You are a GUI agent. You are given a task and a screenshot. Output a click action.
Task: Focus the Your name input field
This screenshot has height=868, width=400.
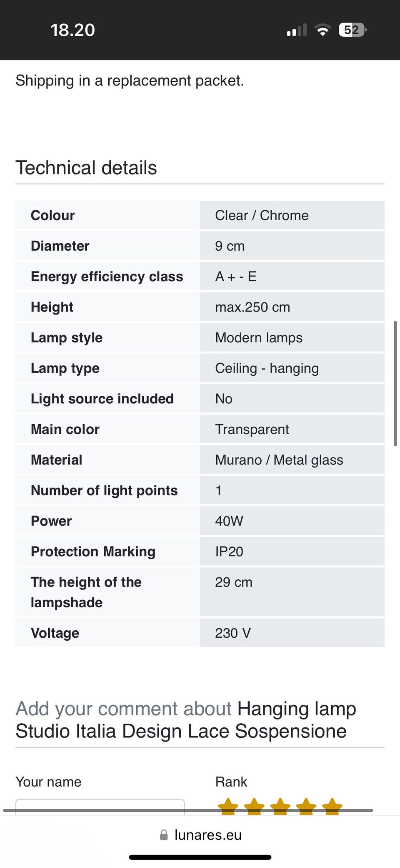point(100,806)
